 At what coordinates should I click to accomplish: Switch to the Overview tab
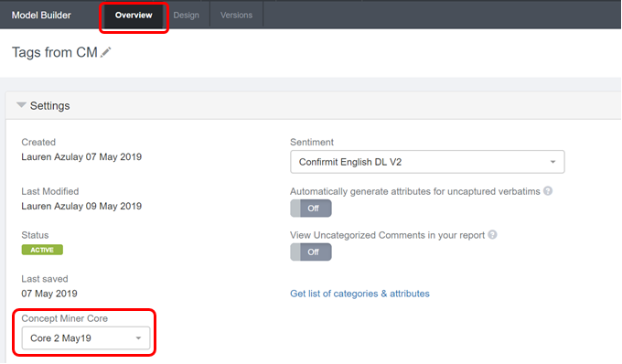pyautogui.click(x=134, y=15)
